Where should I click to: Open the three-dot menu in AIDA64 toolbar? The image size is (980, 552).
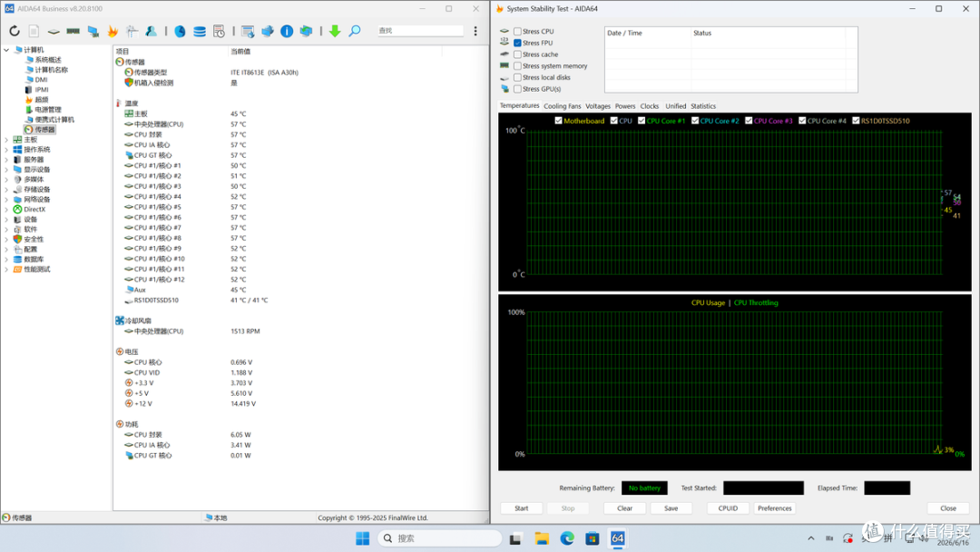(475, 31)
